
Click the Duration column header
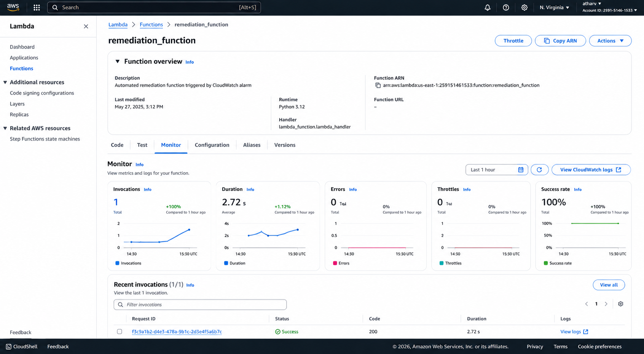click(x=477, y=319)
